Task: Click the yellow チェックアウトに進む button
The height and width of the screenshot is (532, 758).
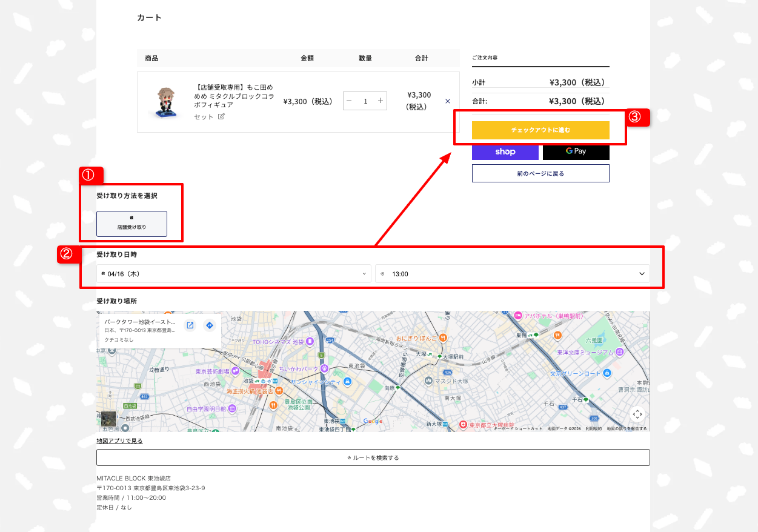Action: 540,130
